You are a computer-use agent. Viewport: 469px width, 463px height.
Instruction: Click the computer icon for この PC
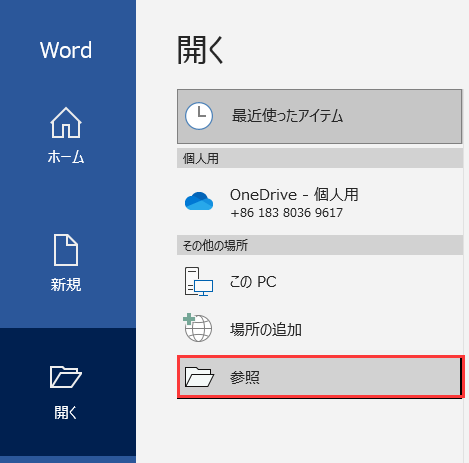pyautogui.click(x=199, y=281)
